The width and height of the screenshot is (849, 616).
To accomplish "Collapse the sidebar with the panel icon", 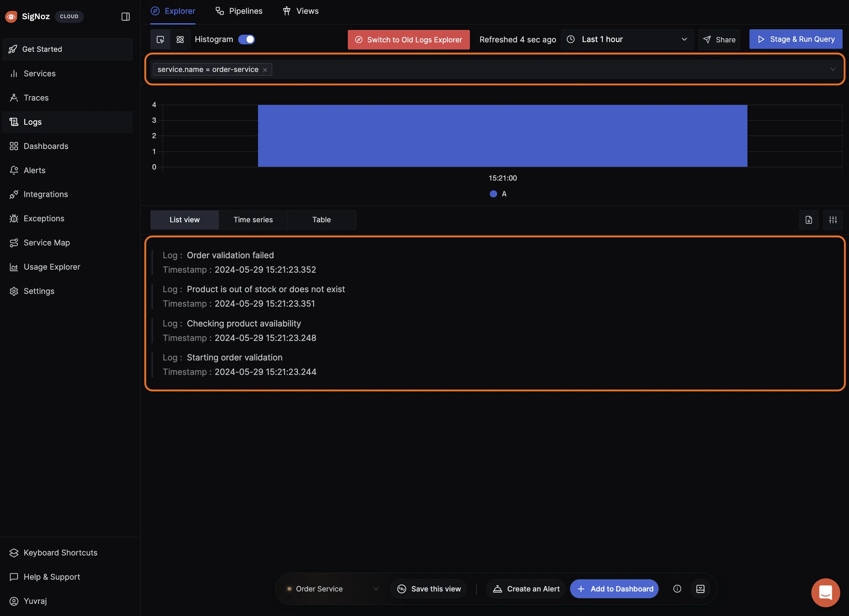I will point(125,16).
